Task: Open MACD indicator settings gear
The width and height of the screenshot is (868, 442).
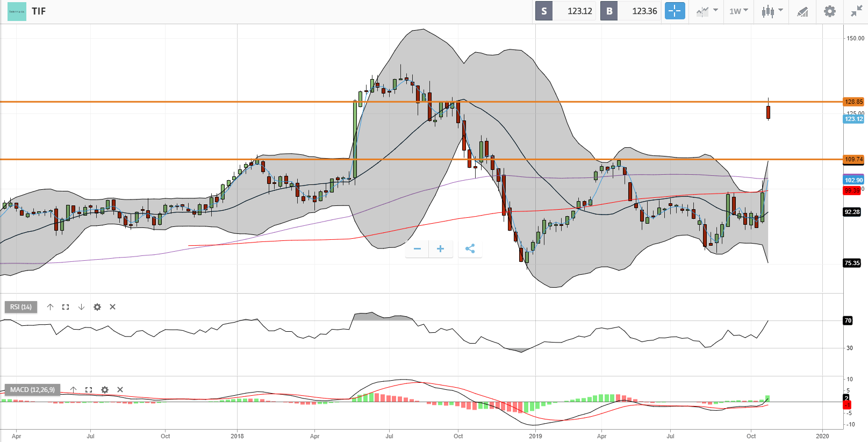Action: pyautogui.click(x=105, y=390)
